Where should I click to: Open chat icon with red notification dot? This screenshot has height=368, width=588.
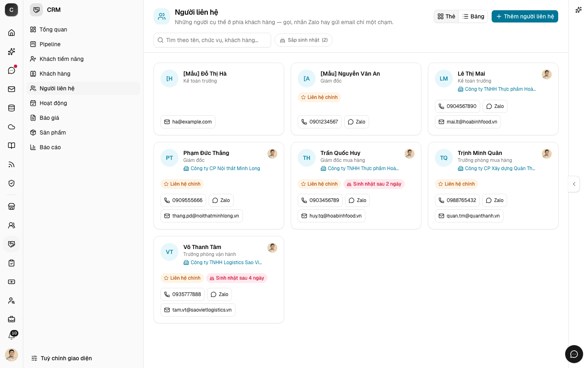11,70
